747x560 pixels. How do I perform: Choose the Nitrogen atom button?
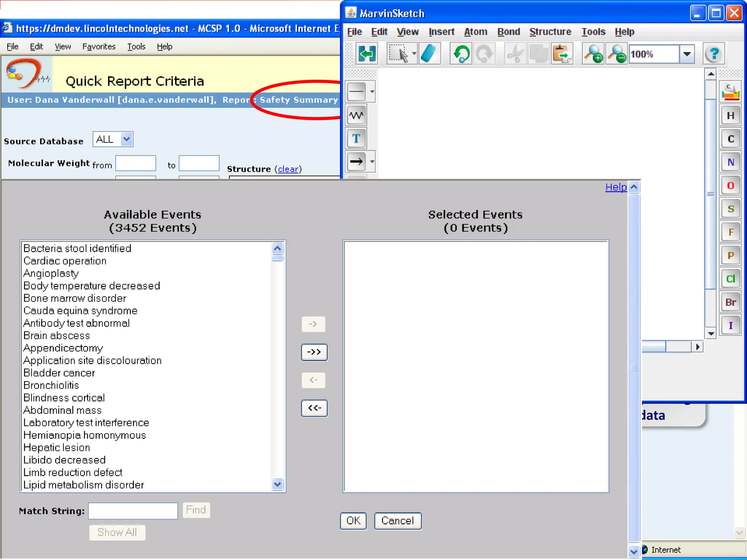coord(731,162)
